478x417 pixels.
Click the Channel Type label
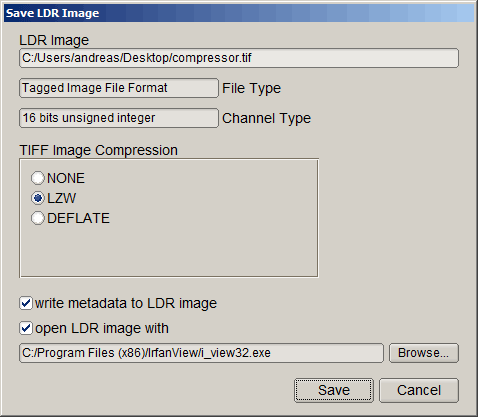click(266, 119)
